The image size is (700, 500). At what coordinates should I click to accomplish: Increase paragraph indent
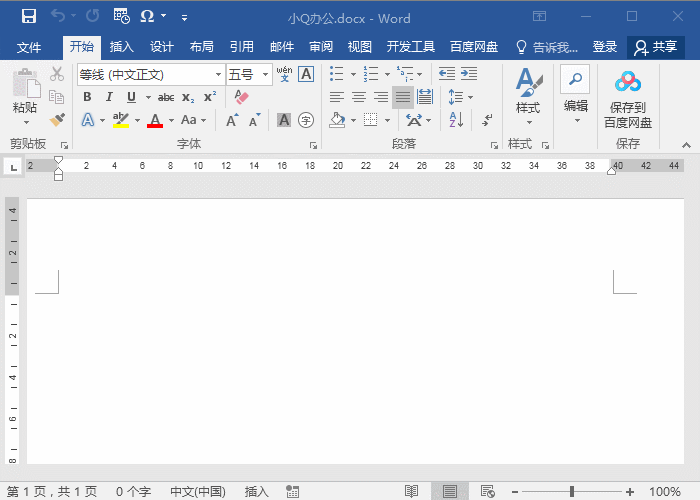(x=469, y=74)
